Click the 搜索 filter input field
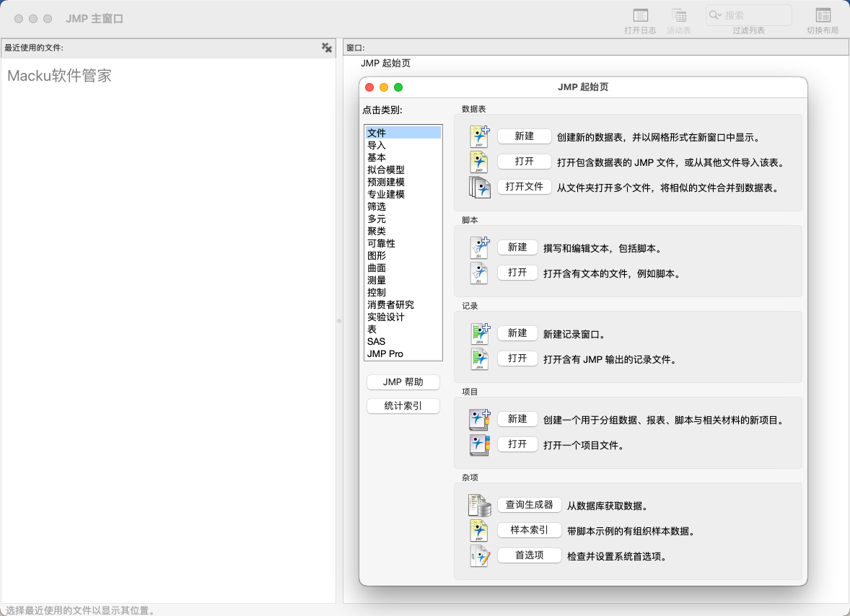Screen dimensions: 850x616 pyautogui.click(x=749, y=15)
